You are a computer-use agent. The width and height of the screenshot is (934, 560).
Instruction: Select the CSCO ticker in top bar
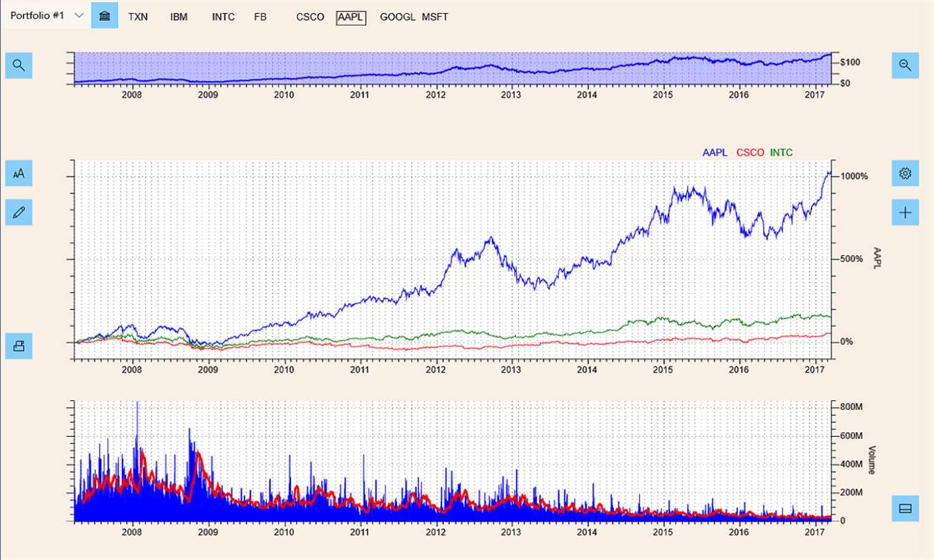310,17
